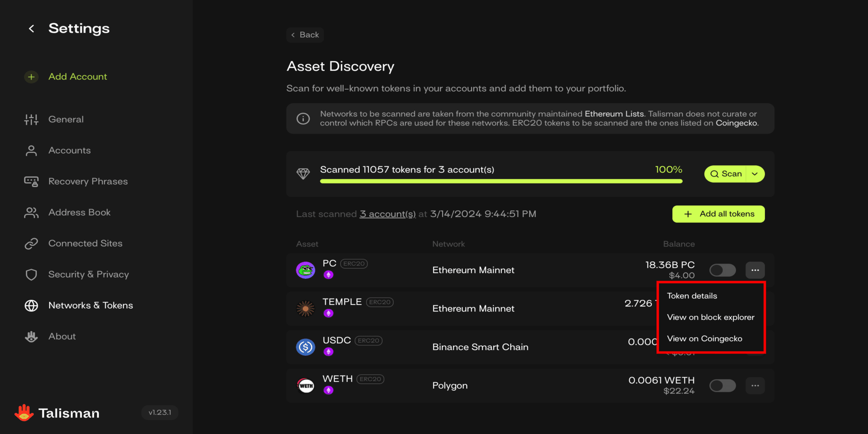Screen dimensions: 868x434
Task: Open the 3 account(s) link
Action: pos(387,214)
